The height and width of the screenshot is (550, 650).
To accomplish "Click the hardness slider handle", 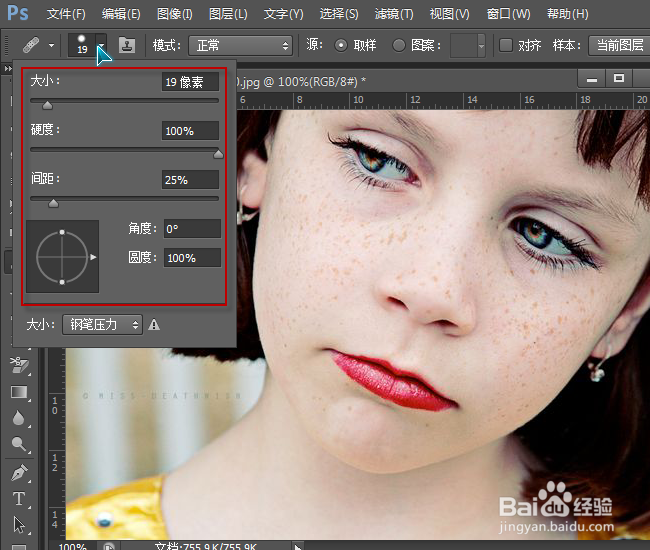I will click(x=218, y=154).
